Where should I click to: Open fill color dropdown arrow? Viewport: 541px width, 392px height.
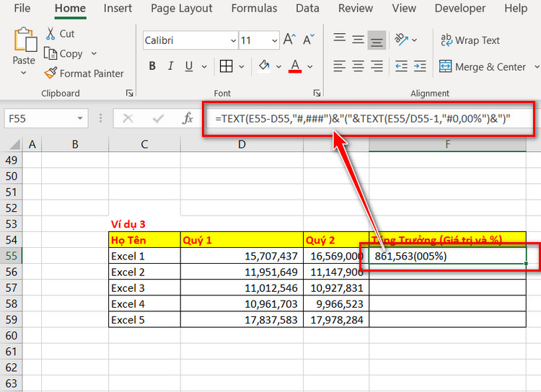tap(278, 66)
